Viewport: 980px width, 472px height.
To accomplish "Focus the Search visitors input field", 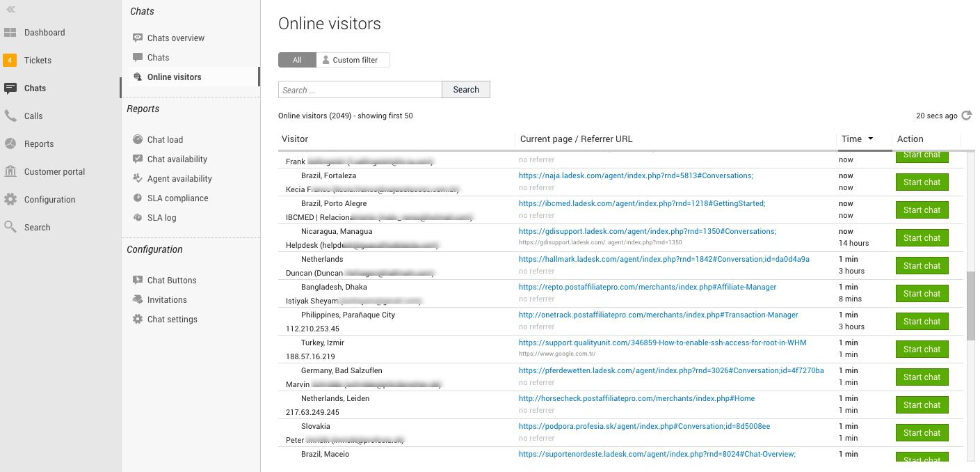I will click(360, 90).
